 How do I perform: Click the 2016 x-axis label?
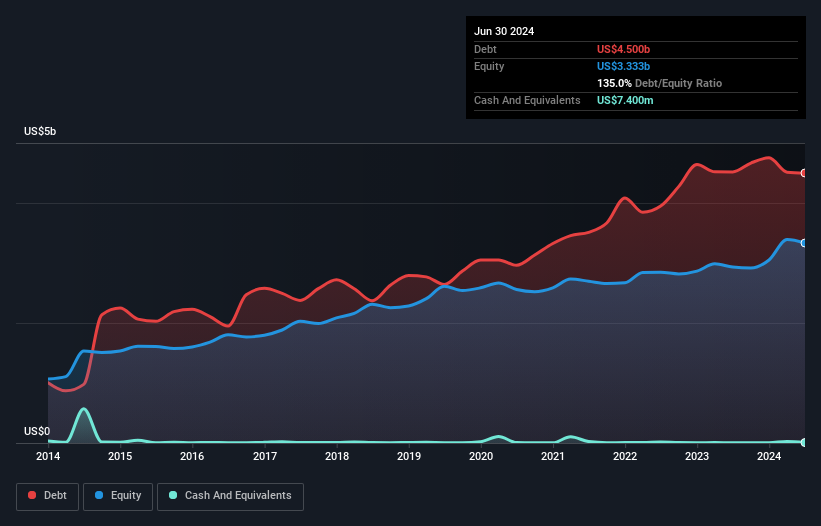[x=192, y=456]
